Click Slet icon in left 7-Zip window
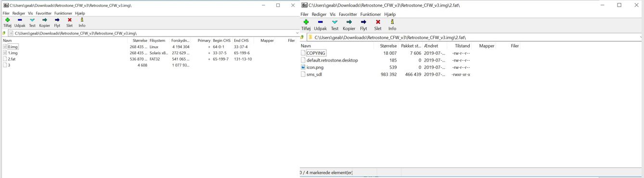The image size is (644, 178). (69, 20)
